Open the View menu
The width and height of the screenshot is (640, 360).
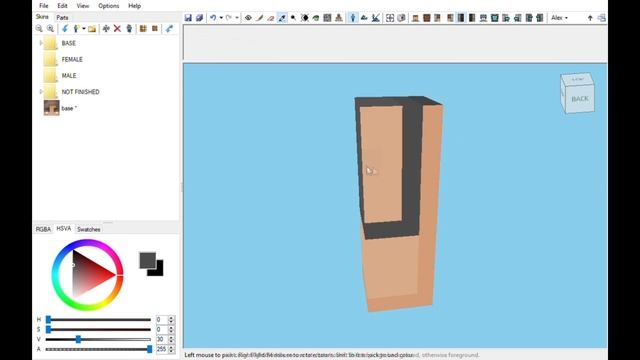point(83,6)
